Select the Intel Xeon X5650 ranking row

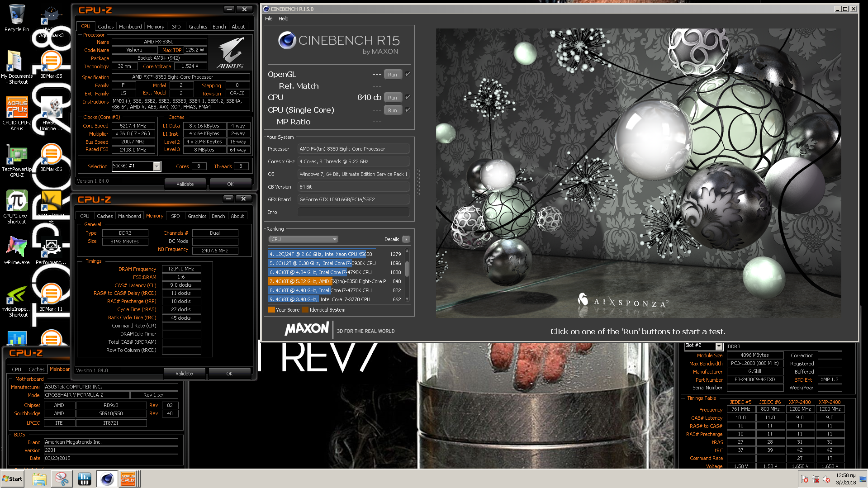336,254
